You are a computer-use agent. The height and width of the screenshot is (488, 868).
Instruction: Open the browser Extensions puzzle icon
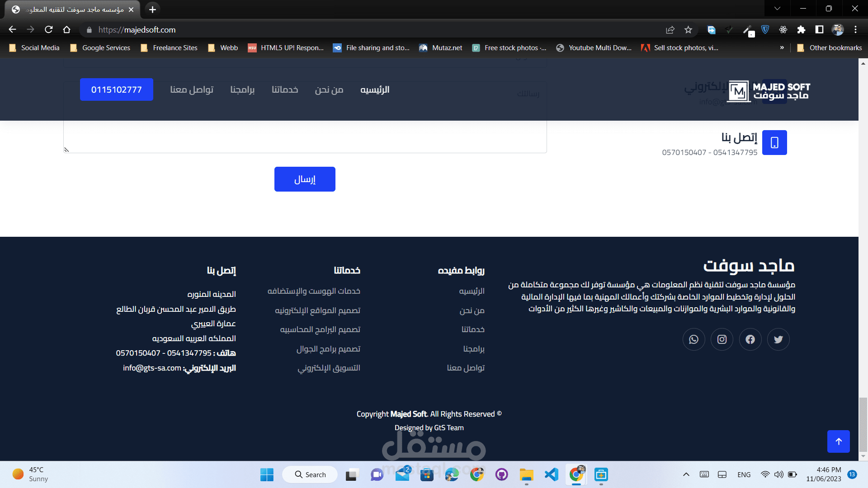pyautogui.click(x=801, y=30)
